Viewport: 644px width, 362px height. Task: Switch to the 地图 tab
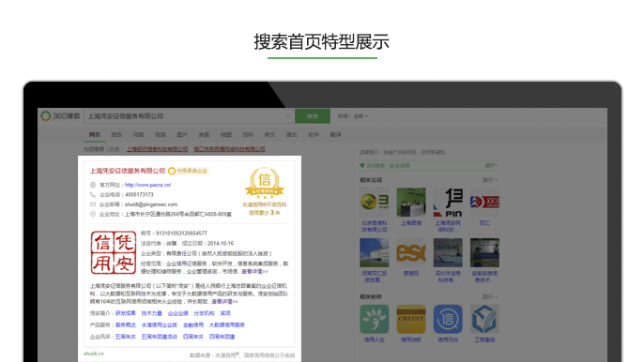click(226, 135)
